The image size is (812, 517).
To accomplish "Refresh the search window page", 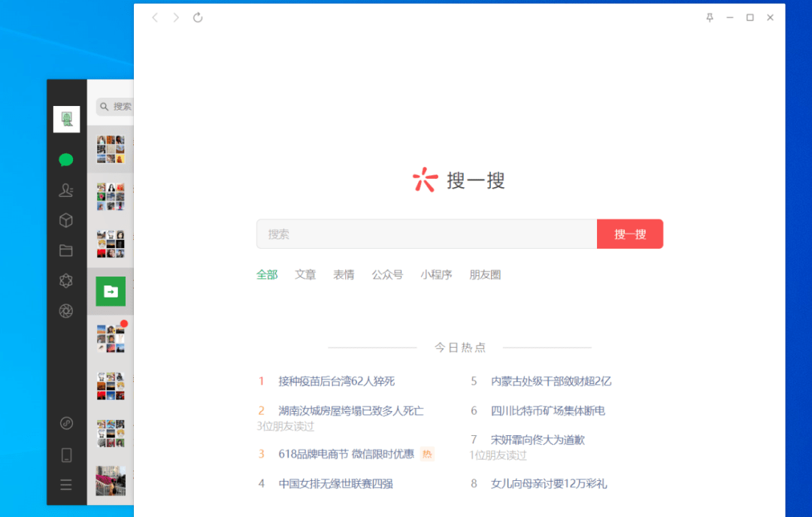I will [198, 17].
